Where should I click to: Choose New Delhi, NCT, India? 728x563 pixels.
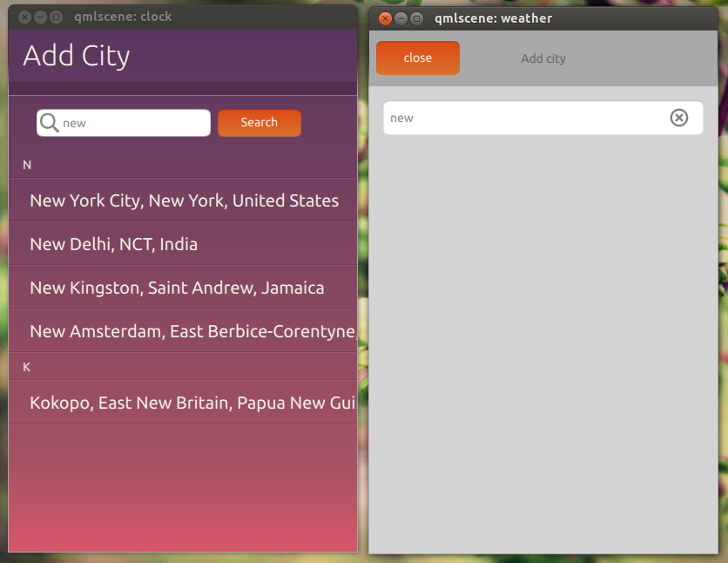tap(113, 244)
